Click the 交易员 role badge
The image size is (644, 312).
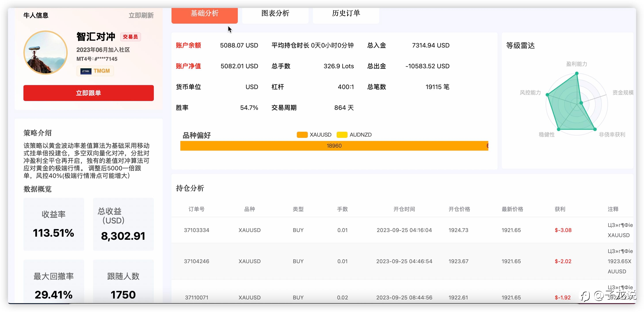(130, 37)
